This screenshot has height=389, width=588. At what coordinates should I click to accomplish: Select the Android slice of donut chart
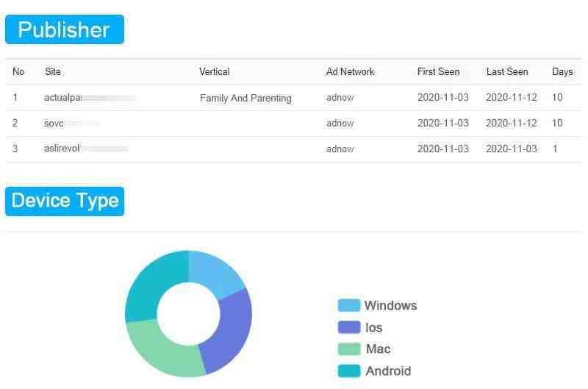(149, 285)
